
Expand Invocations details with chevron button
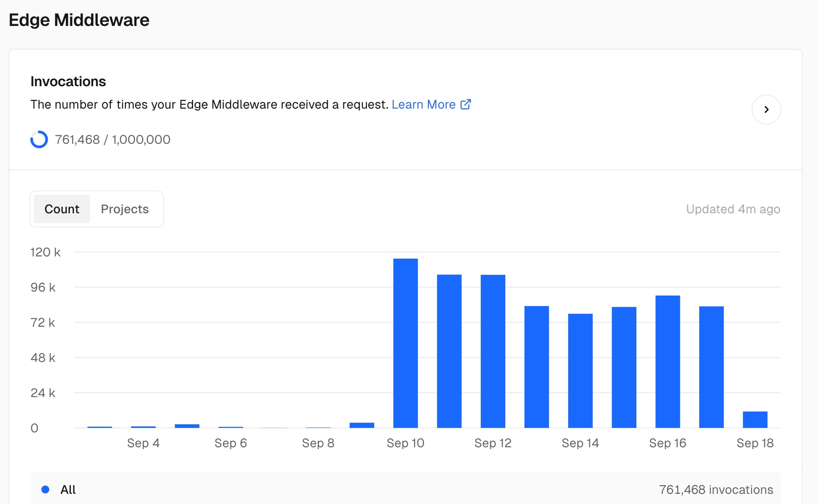[766, 110]
